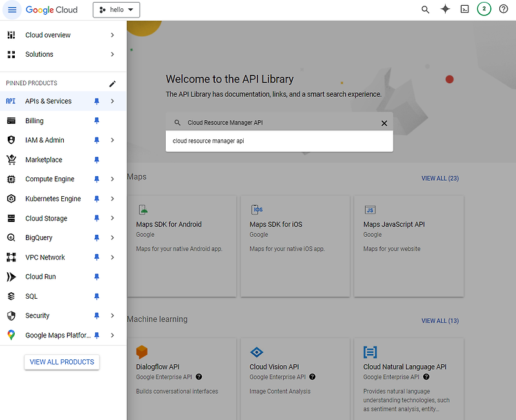Open the Cloud Shell terminal icon
This screenshot has height=420, width=516.
tap(464, 10)
